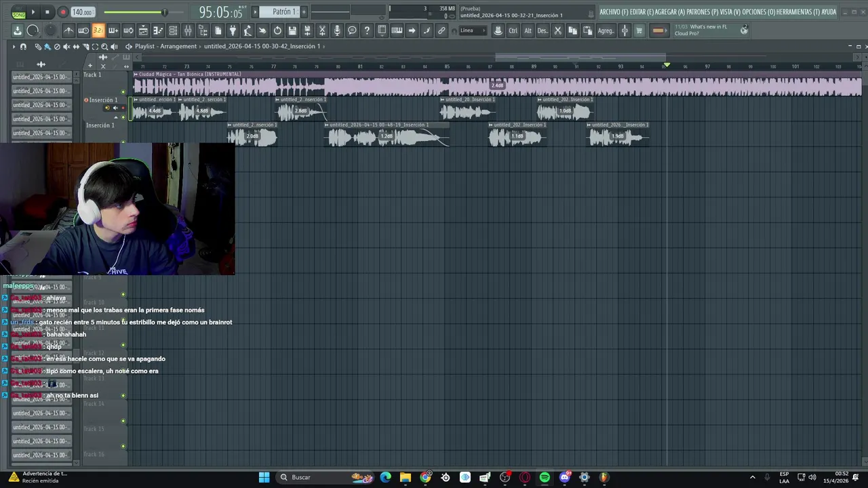Select the playlist zoom tool

click(104, 46)
